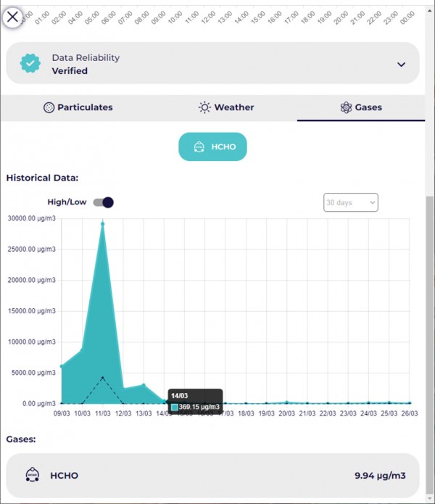Click the chevron beside Data Reliability Verified
The width and height of the screenshot is (435, 504).
401,64
